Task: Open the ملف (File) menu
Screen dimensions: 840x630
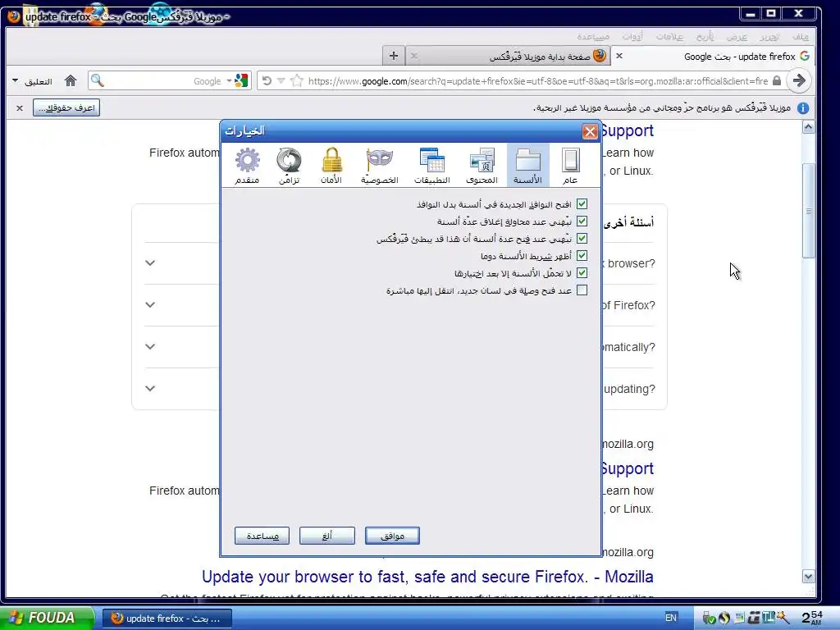Action: (801, 36)
